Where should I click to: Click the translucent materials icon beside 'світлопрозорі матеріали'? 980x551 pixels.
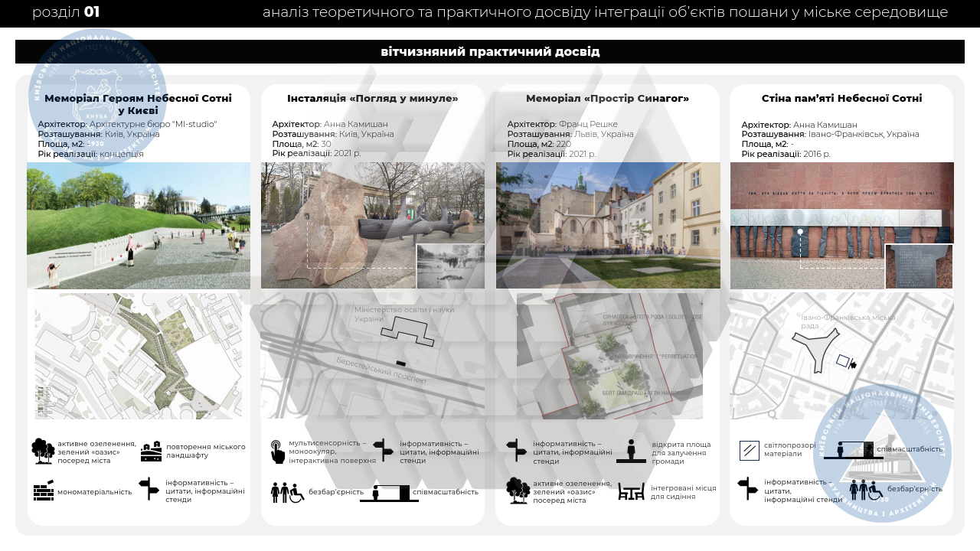(x=750, y=451)
